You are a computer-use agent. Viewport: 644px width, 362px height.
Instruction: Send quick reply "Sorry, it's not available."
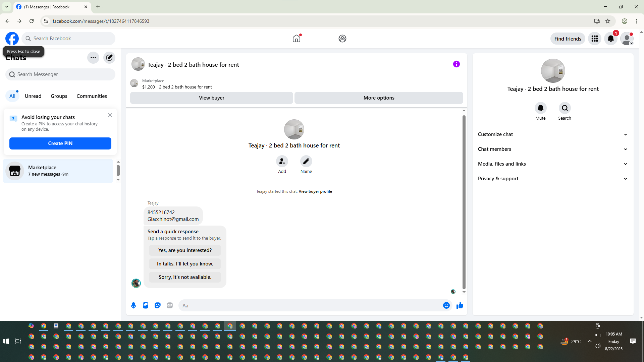pyautogui.click(x=185, y=277)
